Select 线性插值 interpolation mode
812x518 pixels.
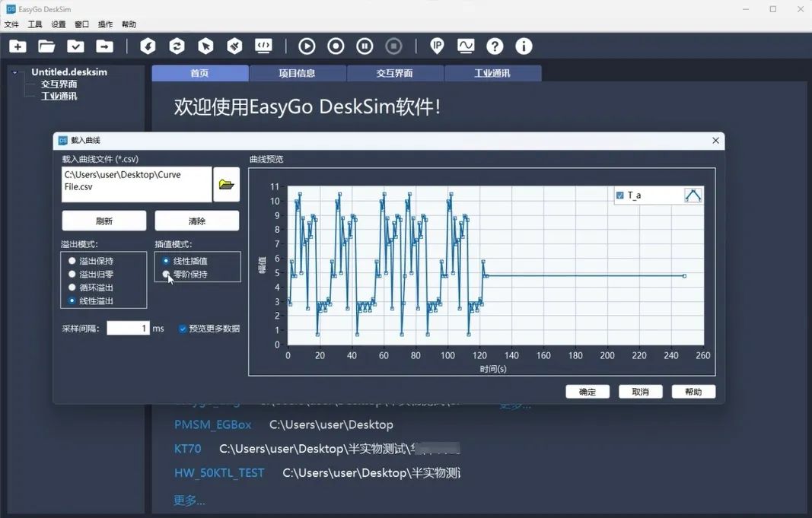point(185,261)
